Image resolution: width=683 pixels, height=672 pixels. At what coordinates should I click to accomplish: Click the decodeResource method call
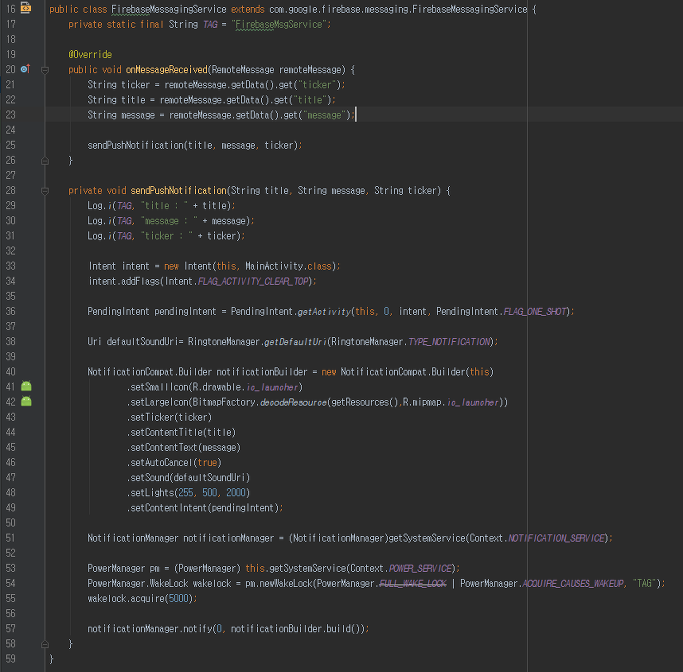pos(294,402)
